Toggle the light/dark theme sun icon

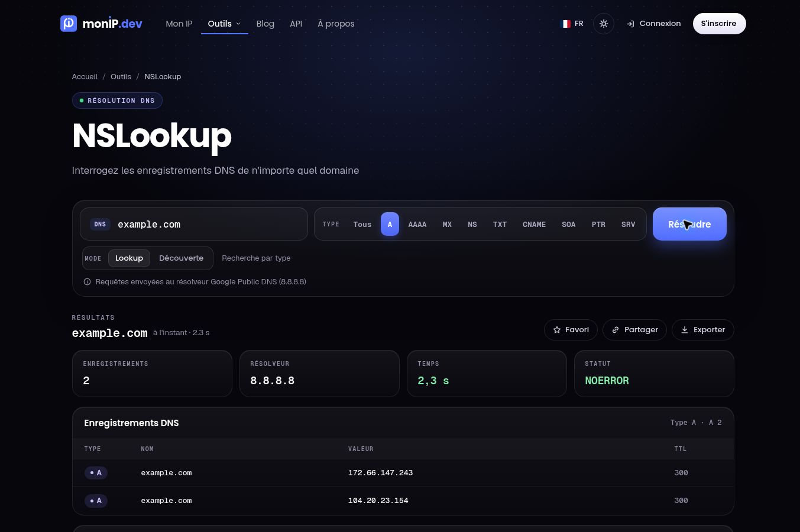(x=603, y=24)
